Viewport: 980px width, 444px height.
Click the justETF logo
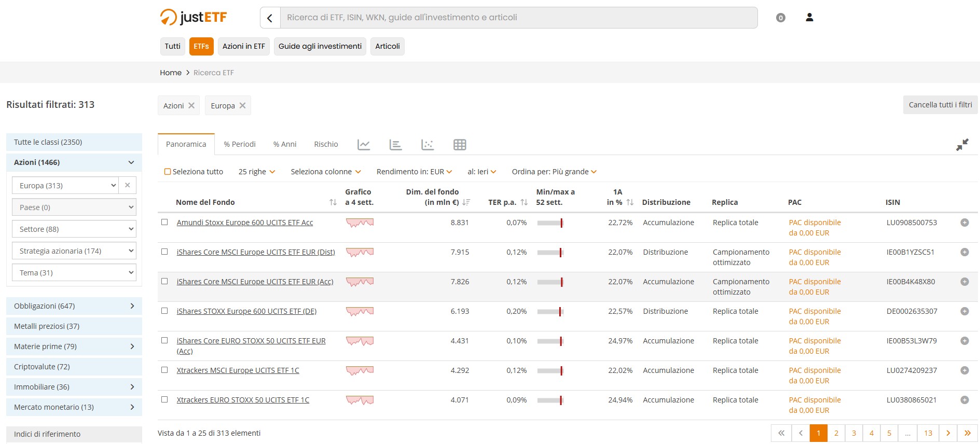click(x=193, y=17)
